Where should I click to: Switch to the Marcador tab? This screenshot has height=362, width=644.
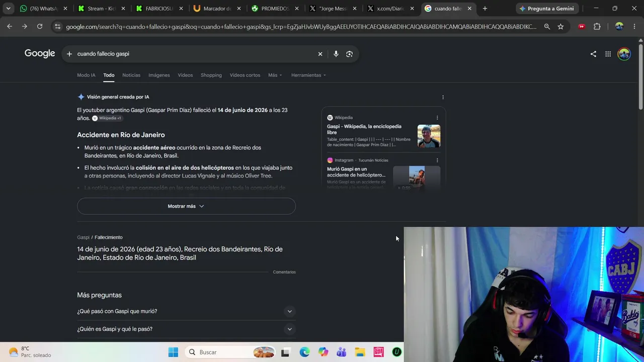[217, 9]
